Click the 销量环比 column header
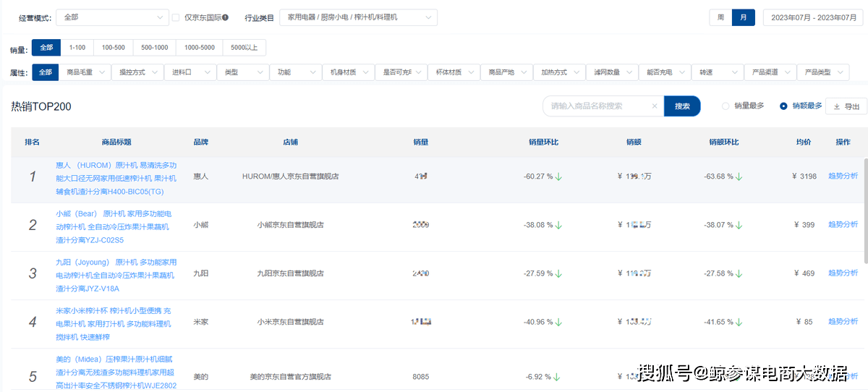The width and height of the screenshot is (868, 392). pos(543,142)
